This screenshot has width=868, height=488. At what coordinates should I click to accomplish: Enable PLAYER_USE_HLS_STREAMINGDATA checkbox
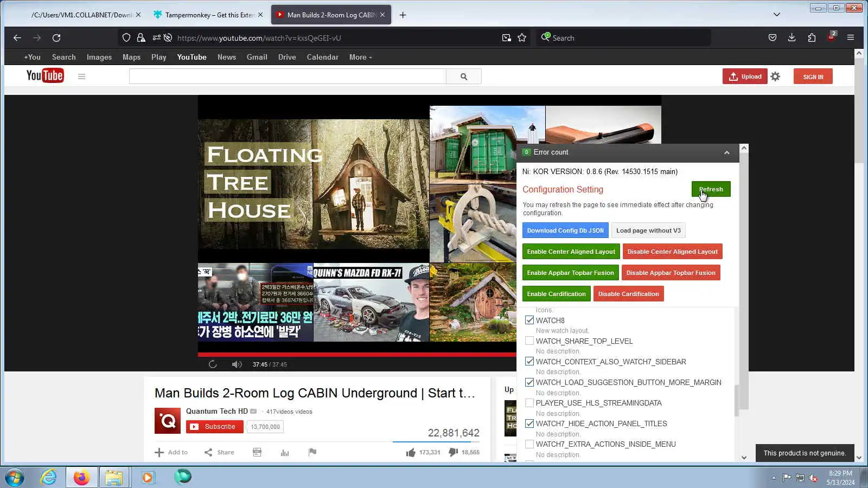pyautogui.click(x=529, y=403)
